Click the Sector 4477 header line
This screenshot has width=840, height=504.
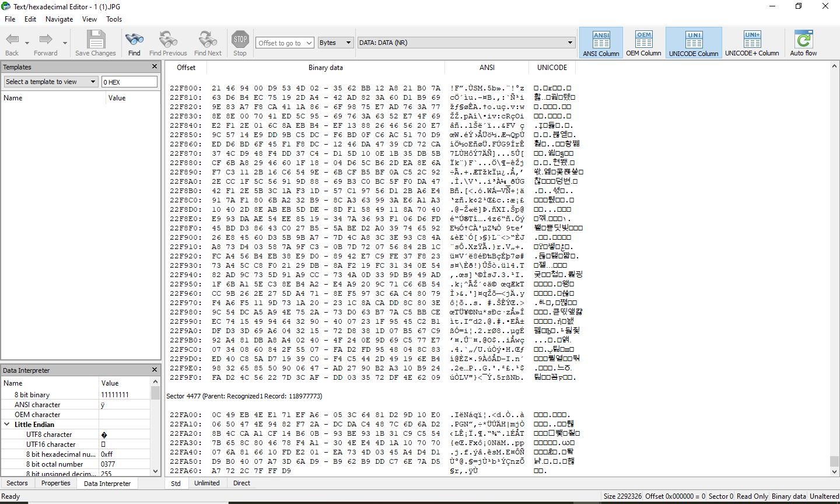pyautogui.click(x=244, y=396)
